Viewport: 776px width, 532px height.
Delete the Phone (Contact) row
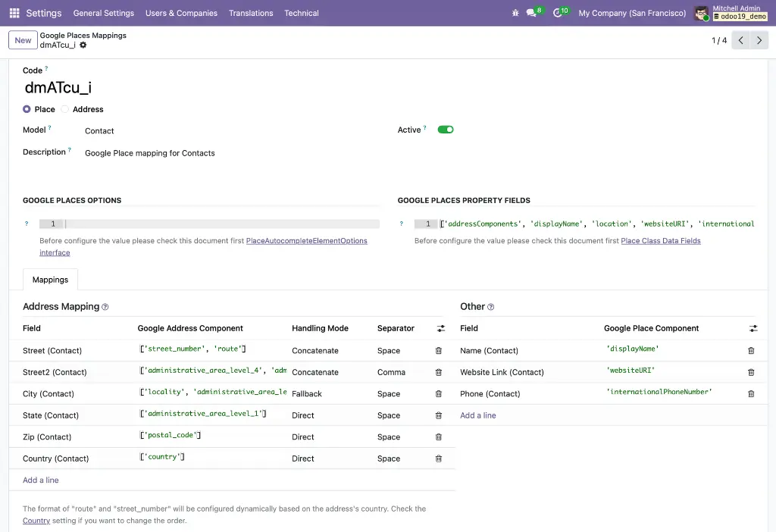pyautogui.click(x=751, y=394)
